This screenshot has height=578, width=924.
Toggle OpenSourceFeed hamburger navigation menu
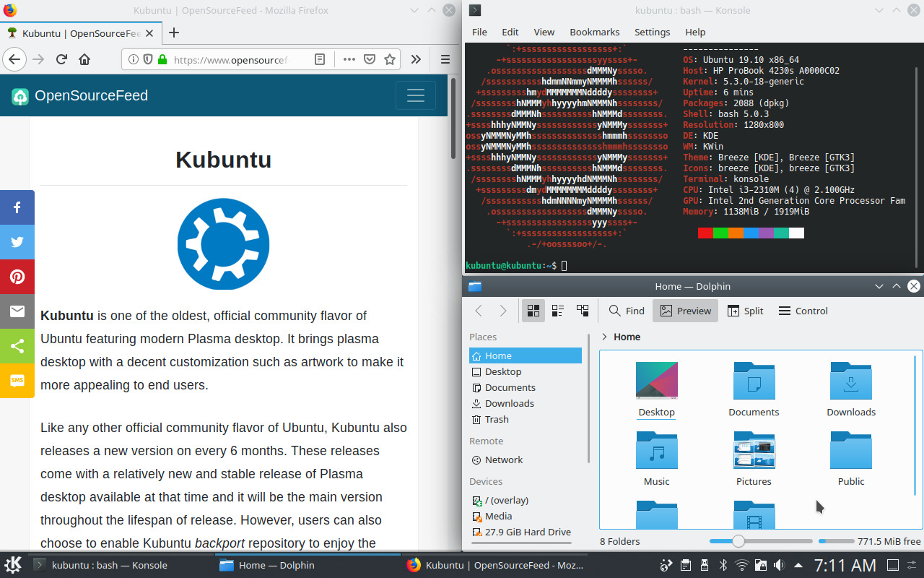pyautogui.click(x=415, y=96)
